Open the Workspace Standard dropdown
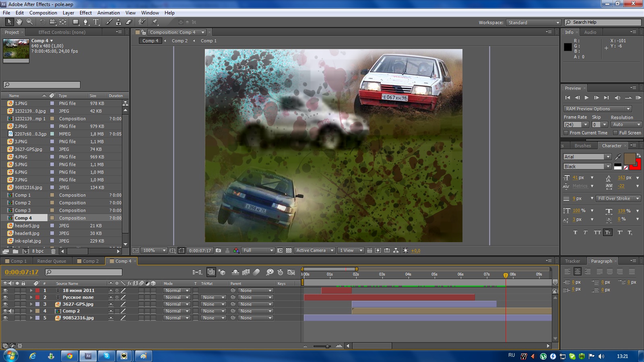The width and height of the screenshot is (644, 362). 533,23
